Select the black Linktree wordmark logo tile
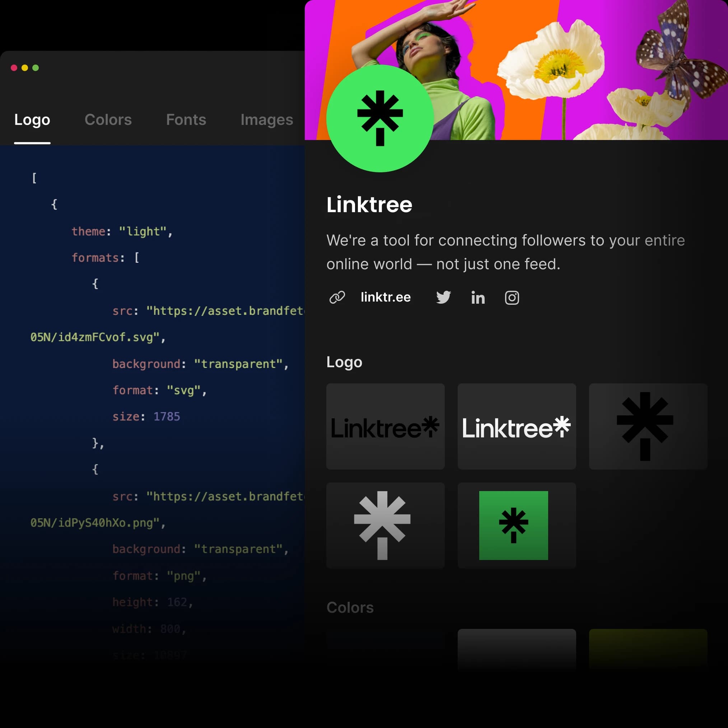 (x=386, y=426)
